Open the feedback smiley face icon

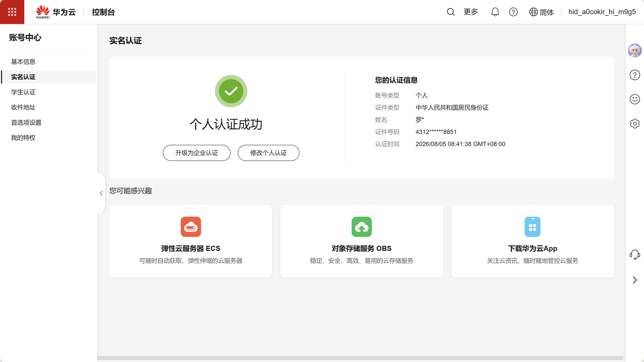[635, 99]
